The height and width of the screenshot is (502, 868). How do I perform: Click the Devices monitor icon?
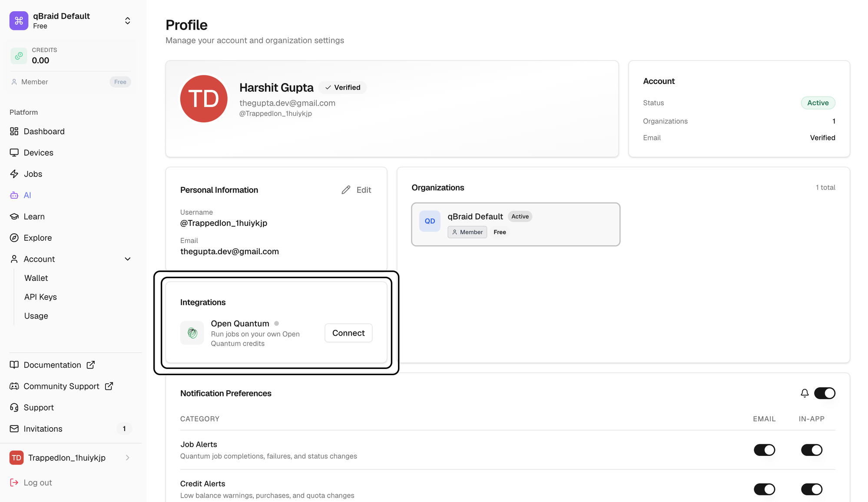point(14,153)
